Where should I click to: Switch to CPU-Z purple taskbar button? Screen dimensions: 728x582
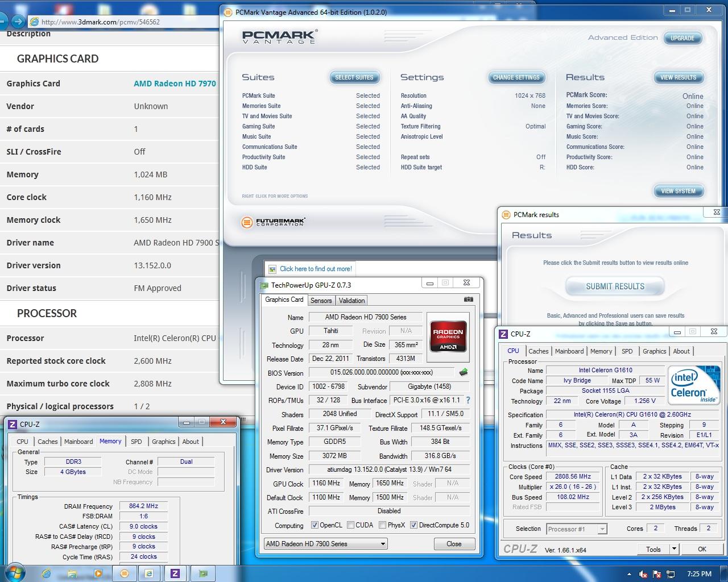point(175,573)
